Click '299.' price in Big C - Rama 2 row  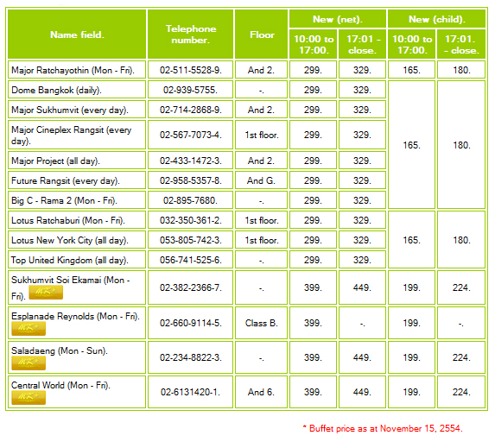(x=313, y=200)
